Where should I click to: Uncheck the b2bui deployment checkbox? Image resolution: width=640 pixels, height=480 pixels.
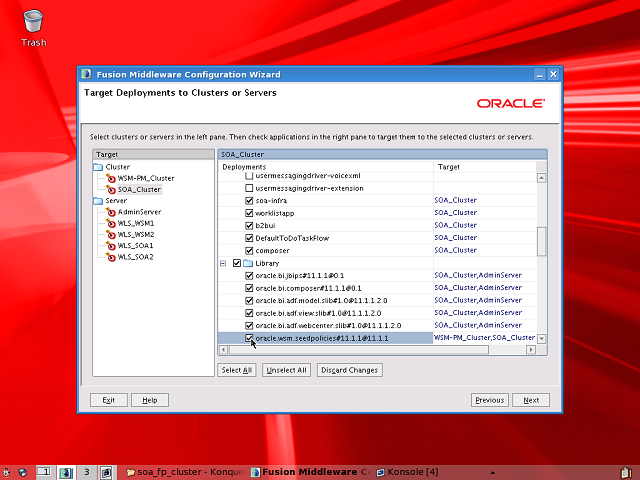(249, 226)
